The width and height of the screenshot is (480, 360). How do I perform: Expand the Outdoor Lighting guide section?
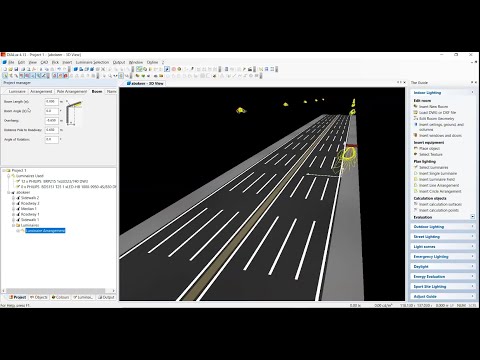(443, 227)
